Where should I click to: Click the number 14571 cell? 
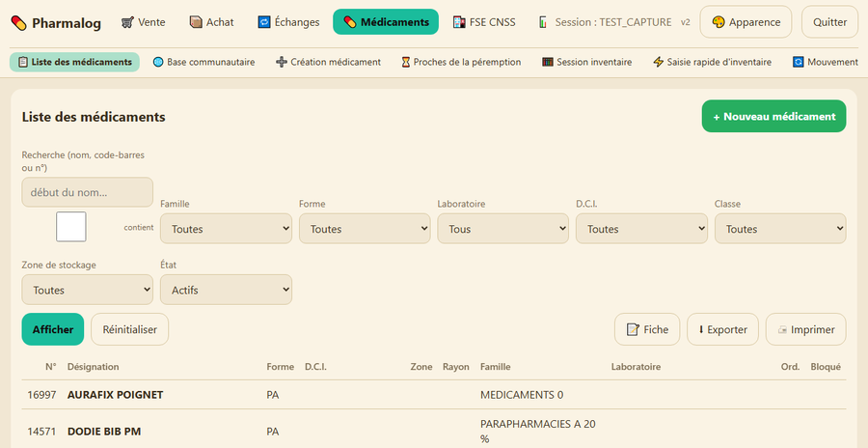point(41,432)
